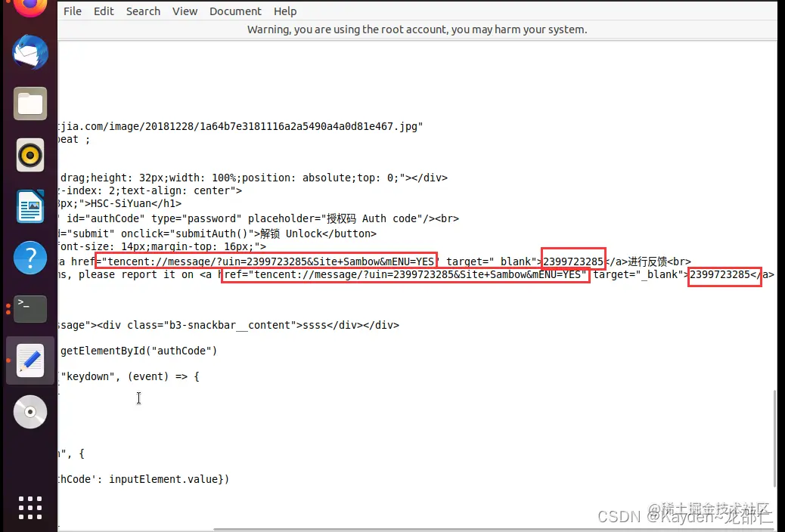Click the root account warning banner
The width and height of the screenshot is (785, 532).
[417, 29]
